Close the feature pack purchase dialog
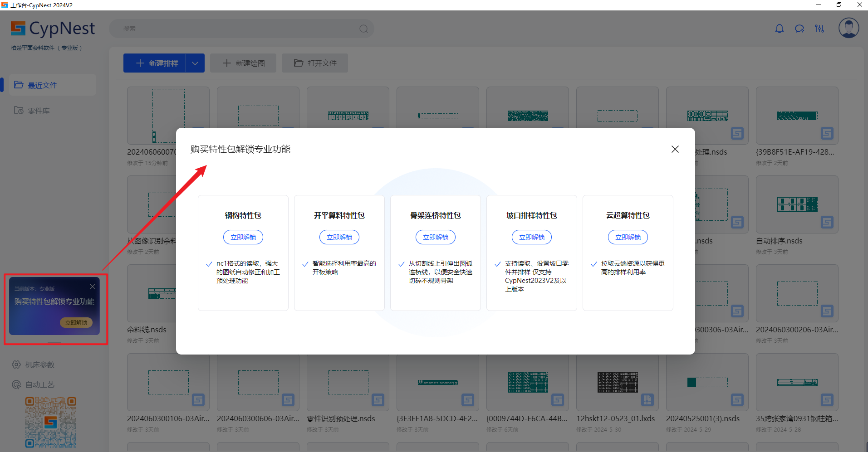This screenshot has height=452, width=868. [675, 149]
